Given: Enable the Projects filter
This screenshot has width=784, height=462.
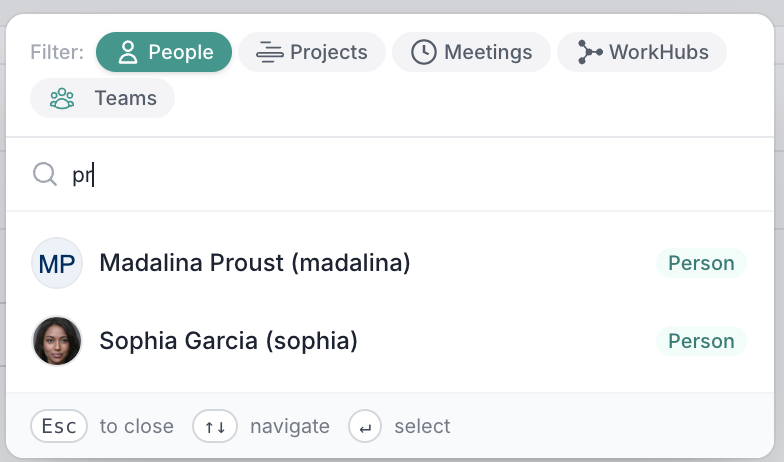Looking at the screenshot, I should pyautogui.click(x=312, y=53).
